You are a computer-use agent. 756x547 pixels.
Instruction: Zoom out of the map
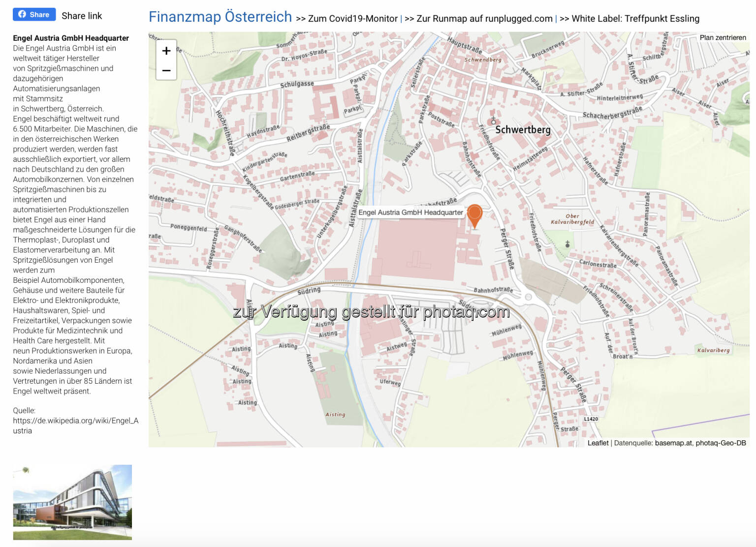(166, 71)
